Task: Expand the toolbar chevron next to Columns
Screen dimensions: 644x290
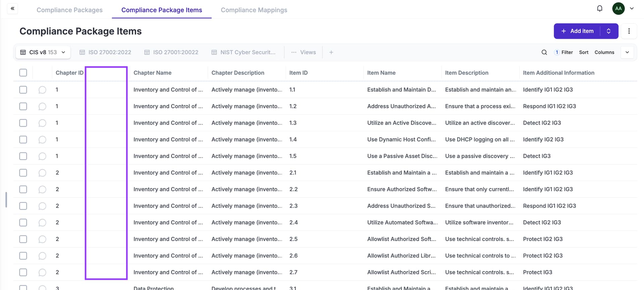Action: click(x=627, y=52)
